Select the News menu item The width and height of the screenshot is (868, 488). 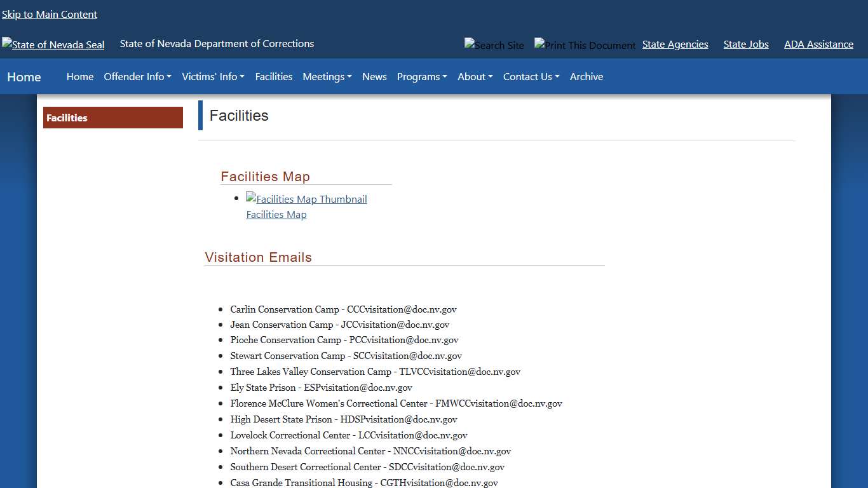pyautogui.click(x=374, y=76)
